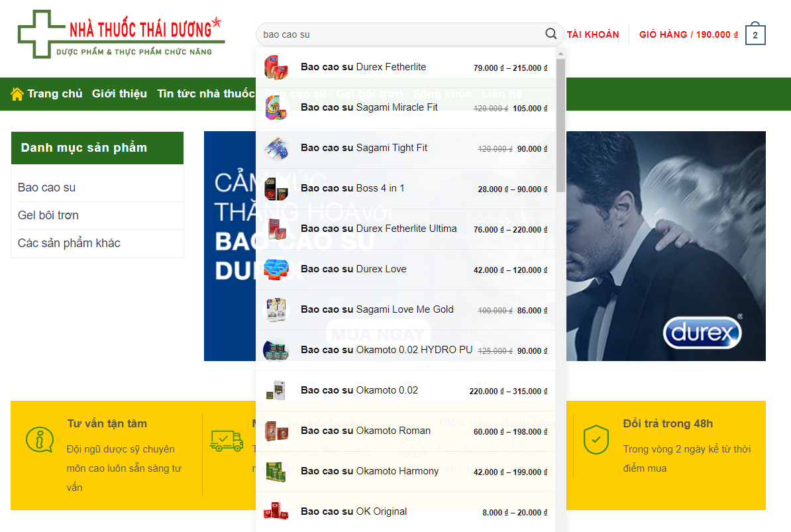Open the GIỎ HÀNG cart link
The image size is (791, 532).
(x=688, y=34)
